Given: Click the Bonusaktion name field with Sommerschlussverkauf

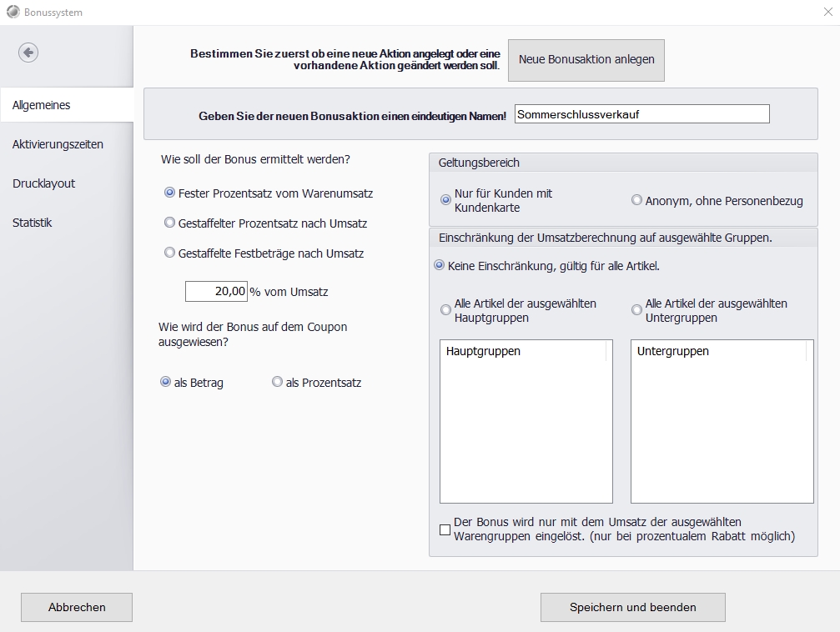Looking at the screenshot, I should [x=641, y=114].
